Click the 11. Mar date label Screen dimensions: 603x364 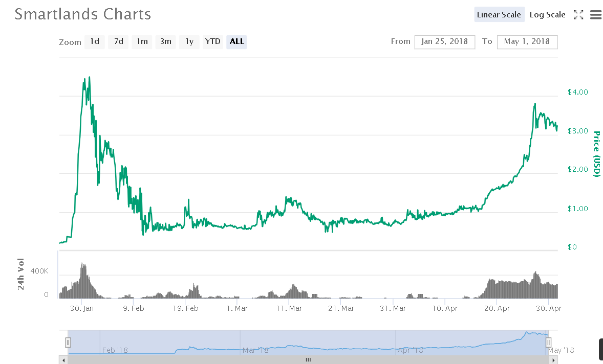point(289,308)
